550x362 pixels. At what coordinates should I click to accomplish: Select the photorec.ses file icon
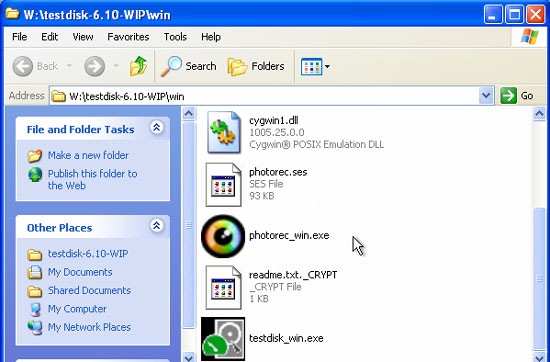(223, 185)
